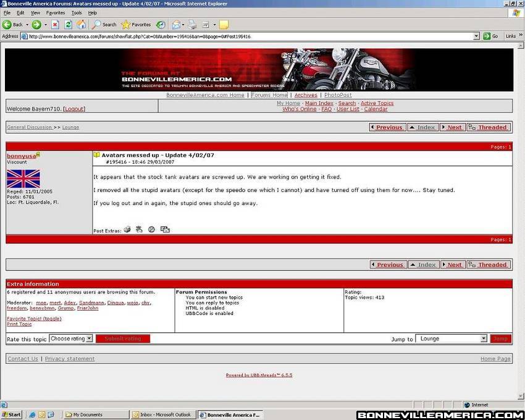Launch Outlook from the Quick Launch bar
525x420 pixels.
(x=41, y=414)
